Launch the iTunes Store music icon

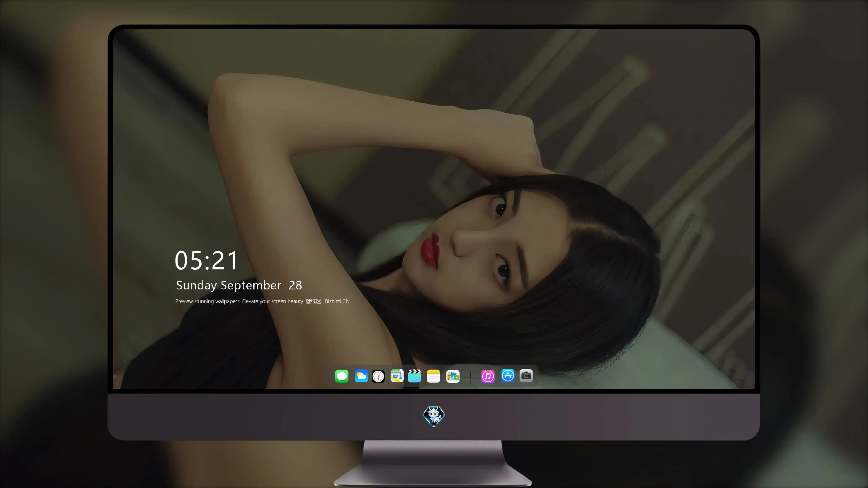pos(488,376)
